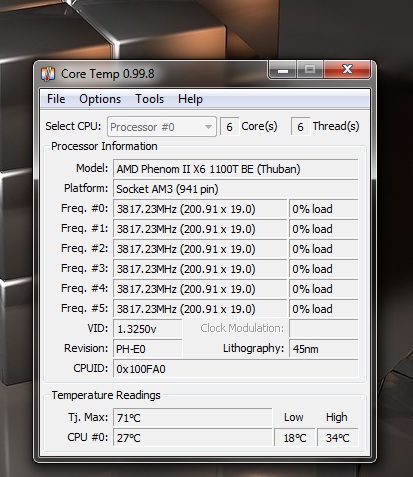Screen dimensions: 413x477
Task: Click the Lithography value 45nm
Action: pos(323,349)
